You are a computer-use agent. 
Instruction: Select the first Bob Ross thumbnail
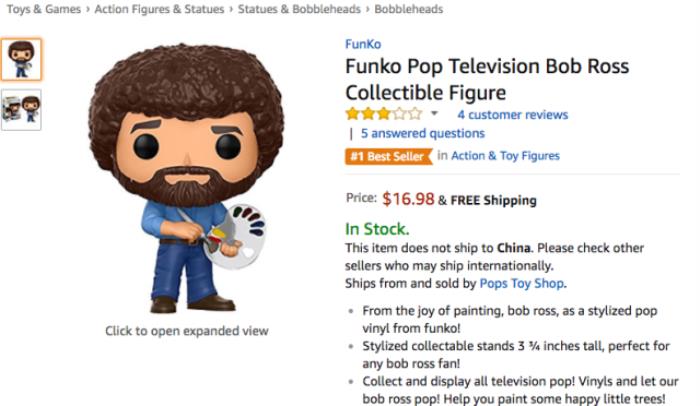(x=21, y=60)
